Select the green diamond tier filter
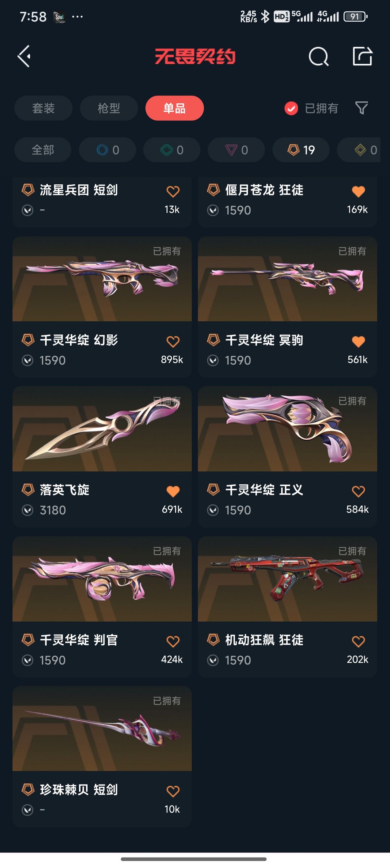This screenshot has width=390, height=868. (172, 150)
